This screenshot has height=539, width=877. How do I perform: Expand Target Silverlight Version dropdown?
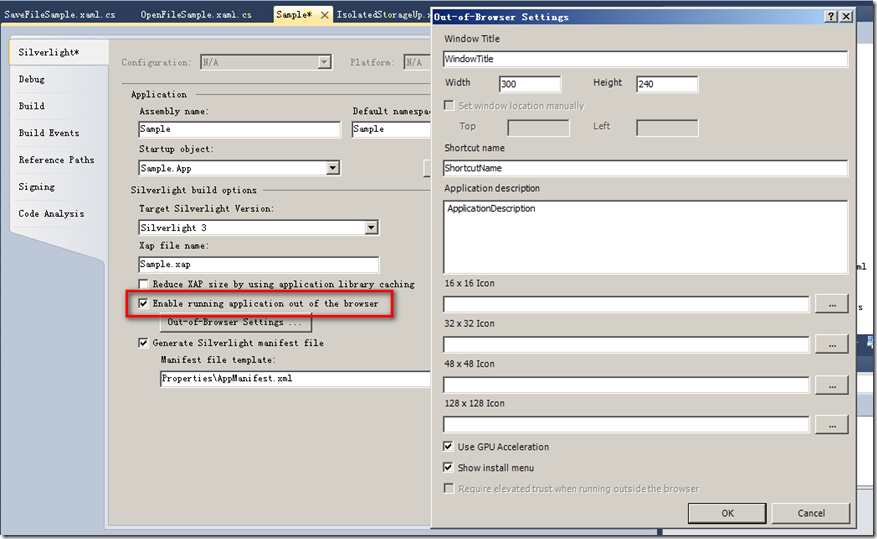click(371, 228)
